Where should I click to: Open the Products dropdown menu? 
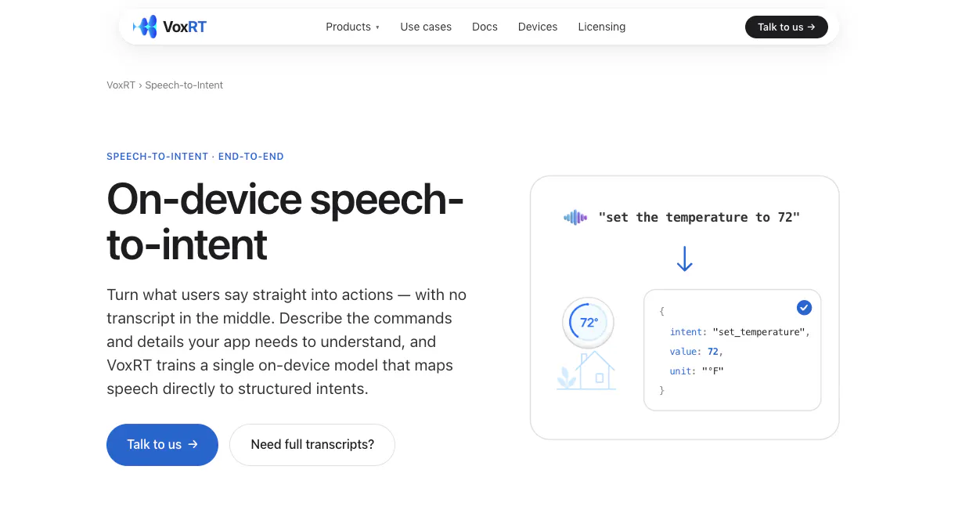[352, 27]
